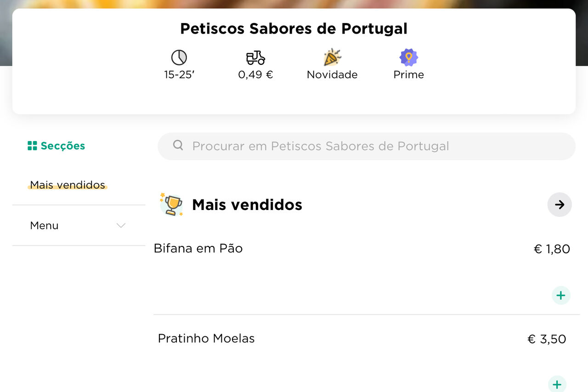
Task: Click the Pratinho Moelas item name
Action: [x=206, y=338]
